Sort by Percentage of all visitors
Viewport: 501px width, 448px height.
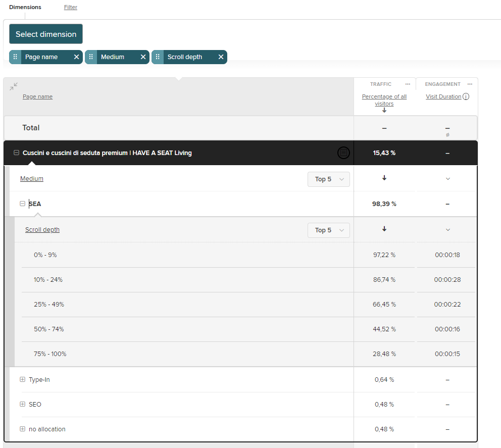(x=384, y=100)
